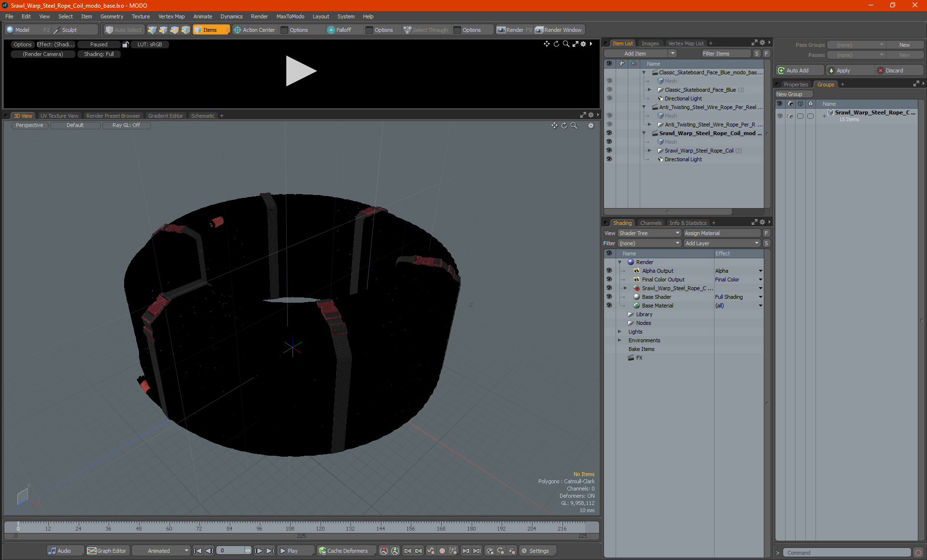Screen dimensions: 927x560
Task: Open the Graph Editor
Action: 107,551
